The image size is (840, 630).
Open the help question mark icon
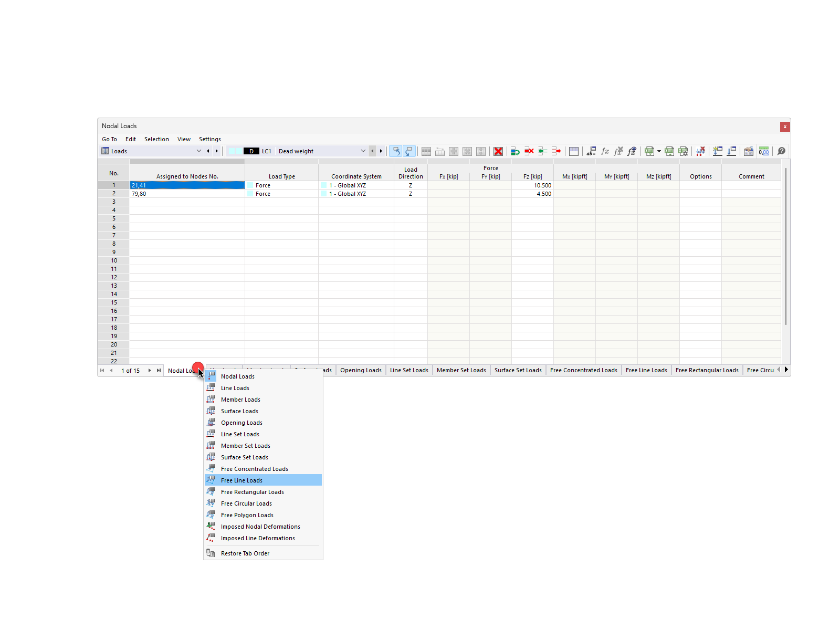pyautogui.click(x=782, y=151)
